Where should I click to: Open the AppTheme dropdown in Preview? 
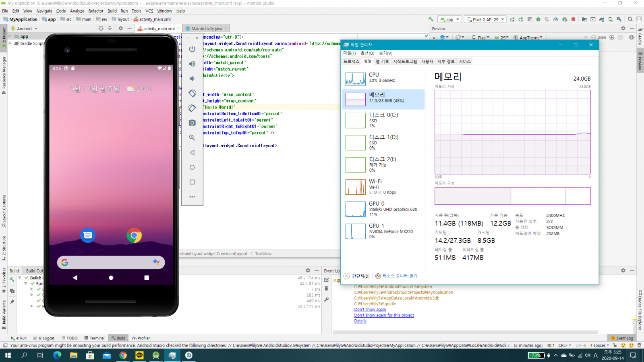(528, 37)
